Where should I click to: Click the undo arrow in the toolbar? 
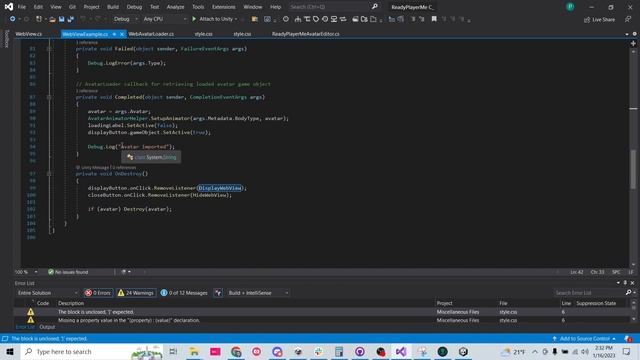pyautogui.click(x=83, y=19)
